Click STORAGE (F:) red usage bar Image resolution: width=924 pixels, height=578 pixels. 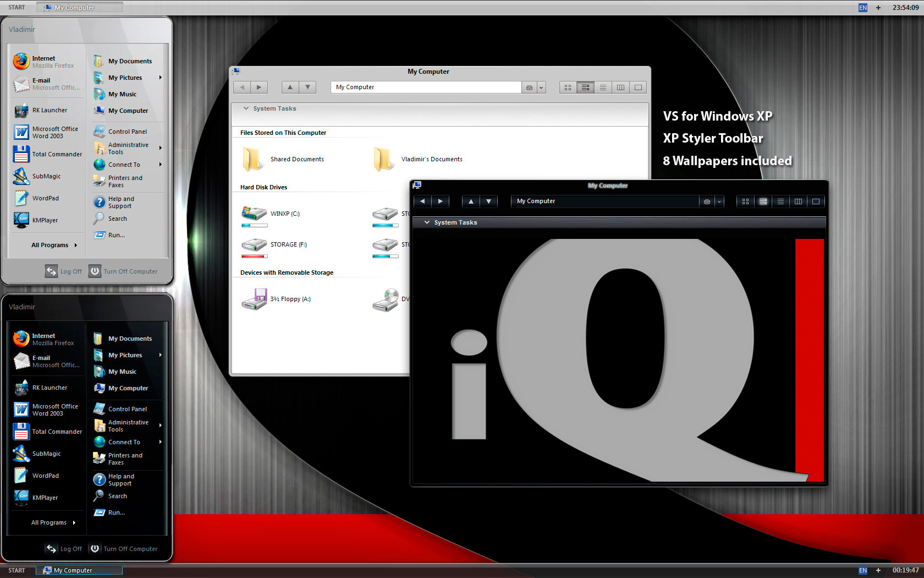click(x=255, y=256)
